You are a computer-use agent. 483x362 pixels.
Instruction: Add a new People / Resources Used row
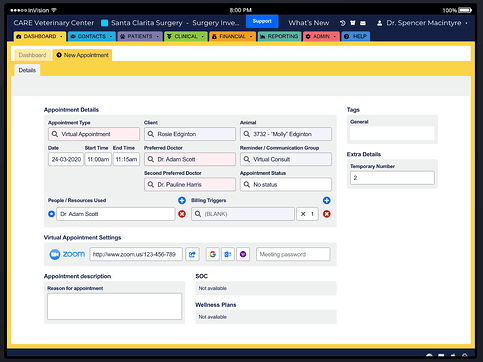click(182, 200)
